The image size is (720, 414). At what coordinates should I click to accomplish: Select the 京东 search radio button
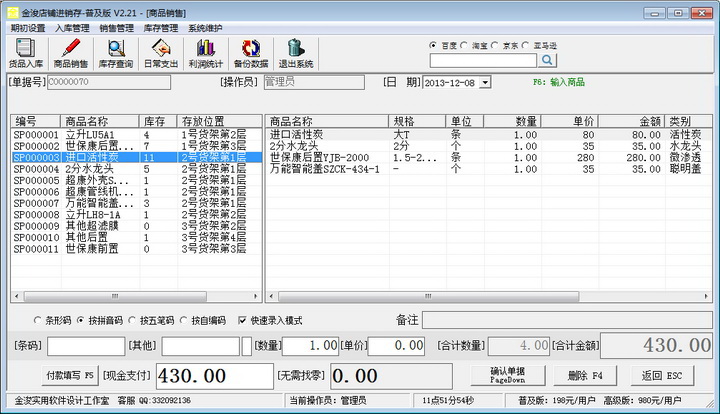point(495,45)
